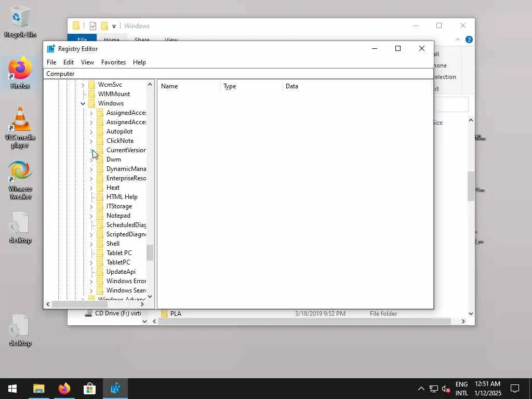Switch to the Share tab in Explorer
532x399 pixels.
click(142, 39)
